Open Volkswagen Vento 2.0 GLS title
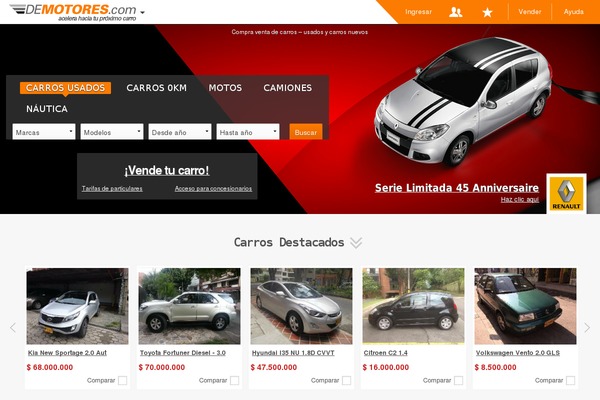 [x=518, y=353]
